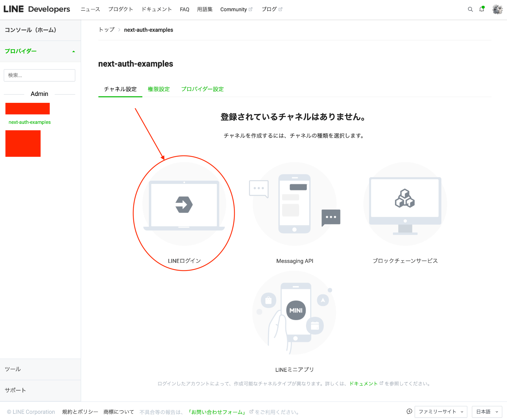Open the Community external link
Viewport: 507px width, 420px height.
point(236,9)
